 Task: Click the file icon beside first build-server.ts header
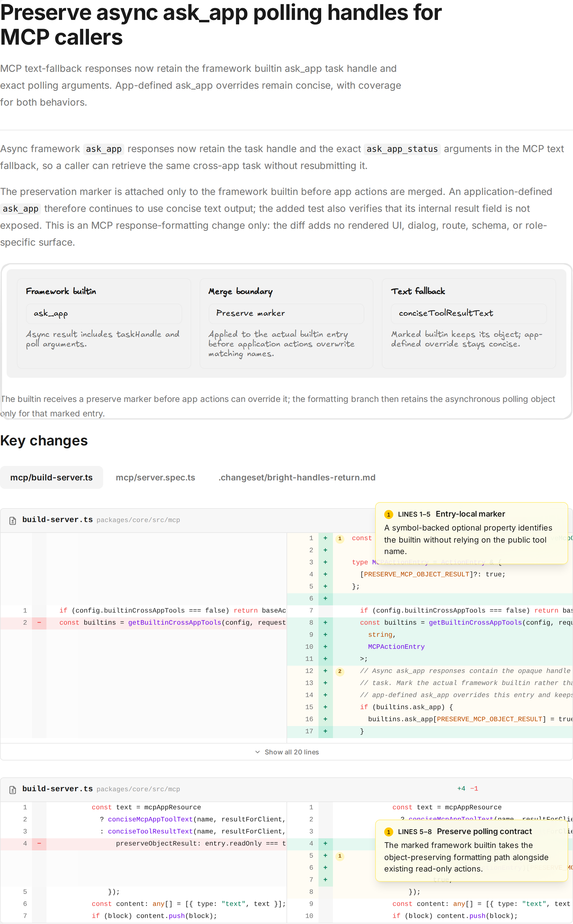[12, 520]
